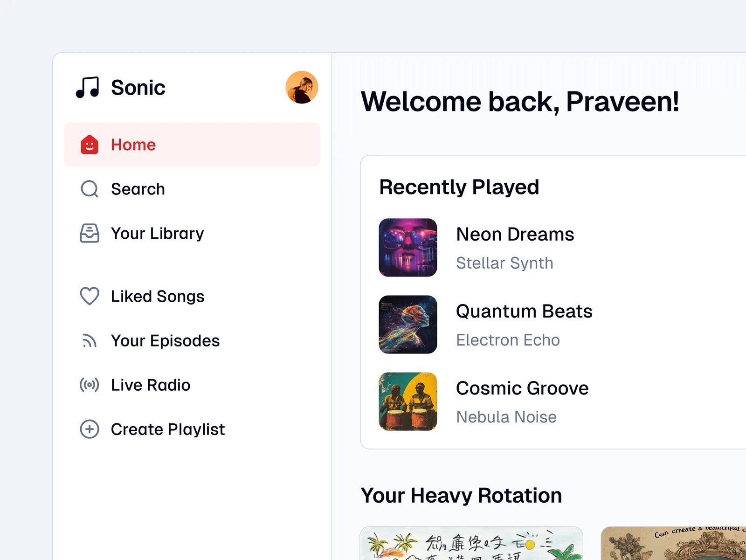Screen dimensions: 746x560
Task: Click the Sonic music note logo
Action: 88,87
